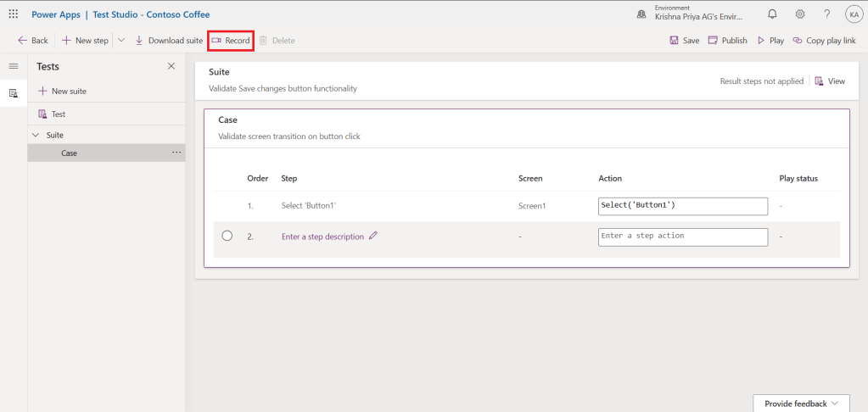The width and height of the screenshot is (868, 412).
Task: Open the KA account avatar
Action: (853, 14)
